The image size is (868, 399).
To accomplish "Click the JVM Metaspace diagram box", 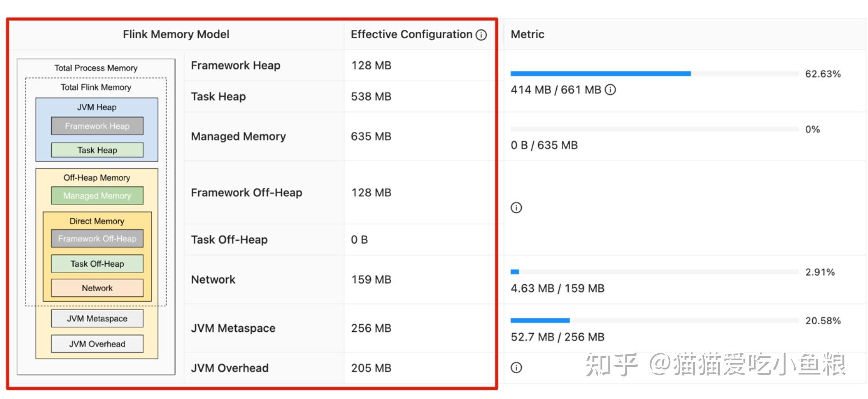I will 97,318.
